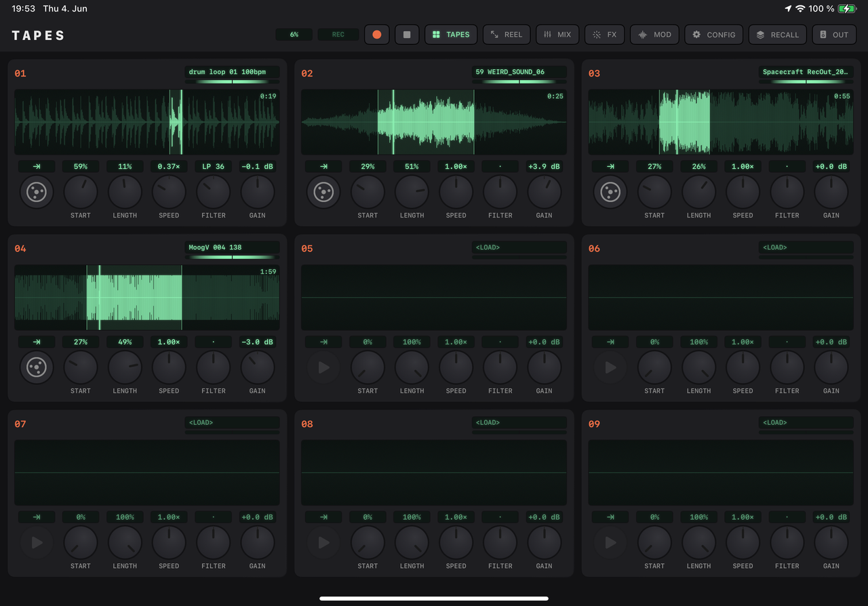The height and width of the screenshot is (606, 868).
Task: Tap the location arrow icon in status bar
Action: click(787, 9)
